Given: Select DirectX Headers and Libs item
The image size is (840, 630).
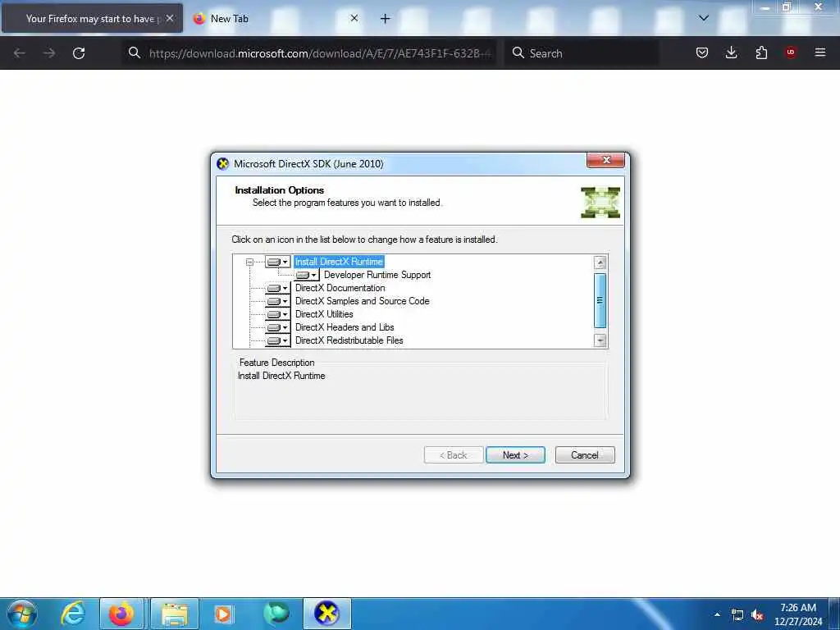Looking at the screenshot, I should click(x=345, y=327).
